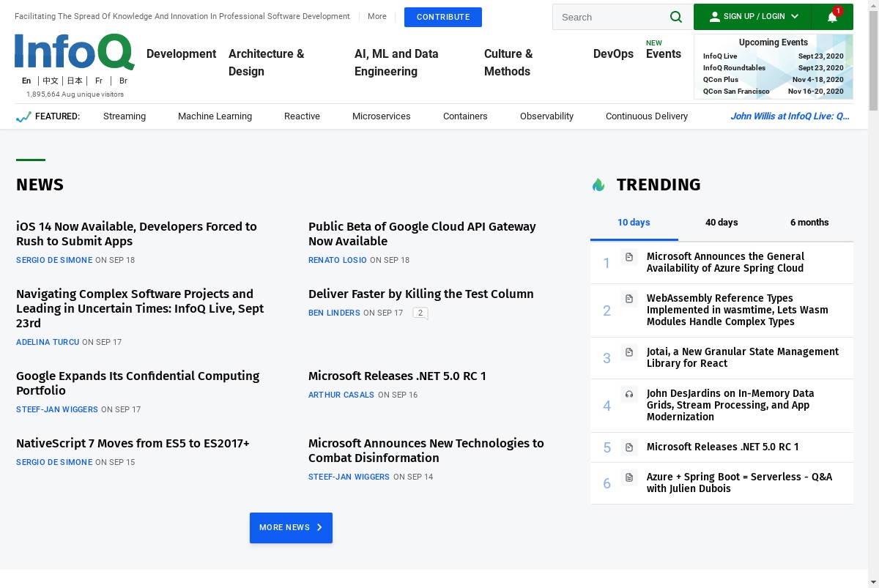This screenshot has width=879, height=588.
Task: Open the Microservices featured topic
Action: (382, 116)
